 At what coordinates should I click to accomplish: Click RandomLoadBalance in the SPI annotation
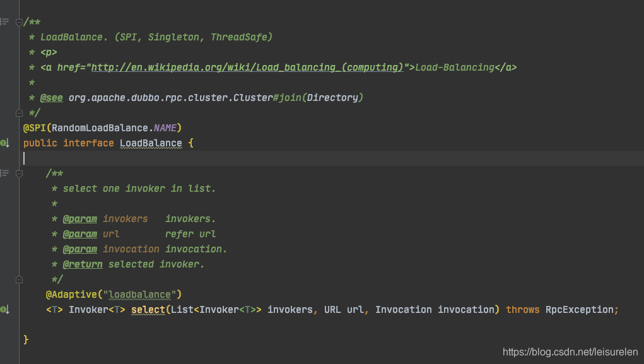click(100, 128)
